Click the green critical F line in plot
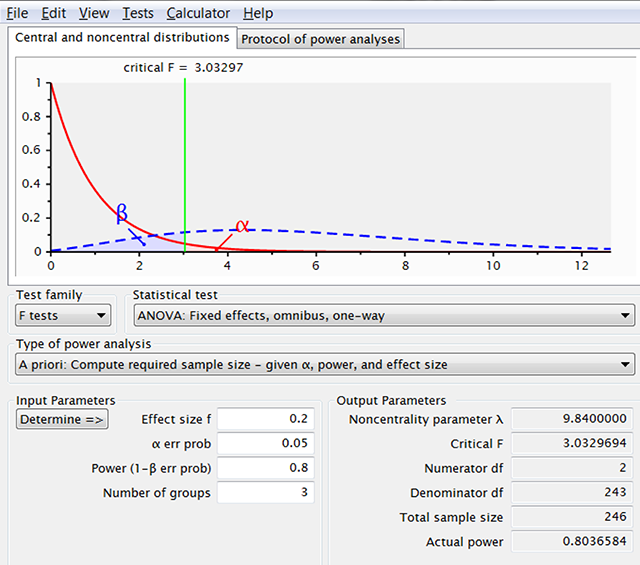640x565 pixels. (x=185, y=160)
